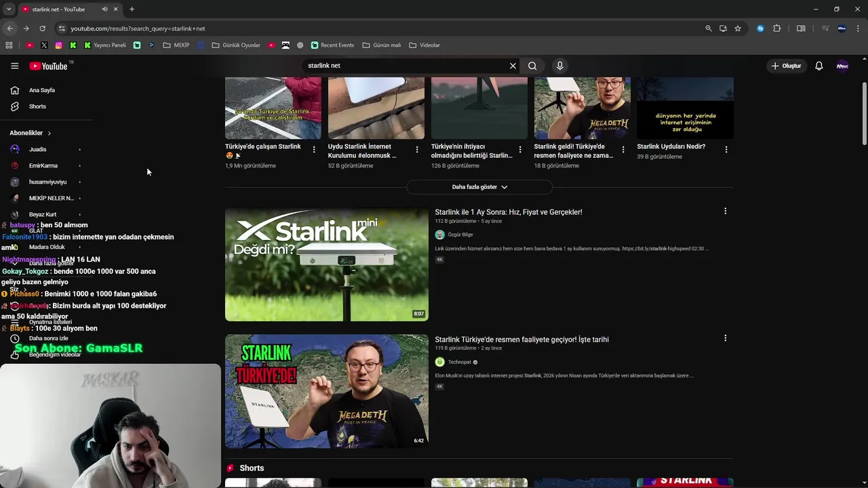This screenshot has height=488, width=868.
Task: Start voice search with the microphone
Action: 559,66
